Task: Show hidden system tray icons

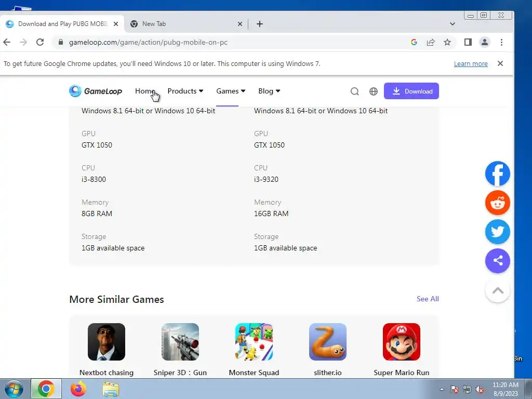Action: click(x=442, y=389)
